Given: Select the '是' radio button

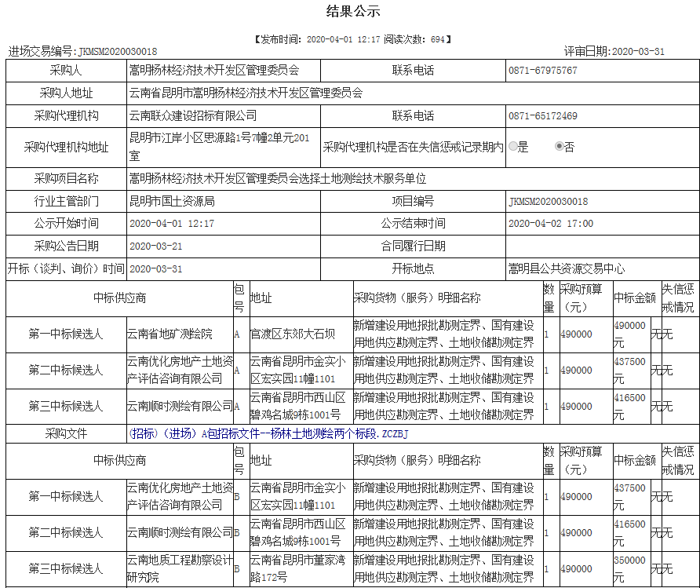Looking at the screenshot, I should click(x=513, y=147).
